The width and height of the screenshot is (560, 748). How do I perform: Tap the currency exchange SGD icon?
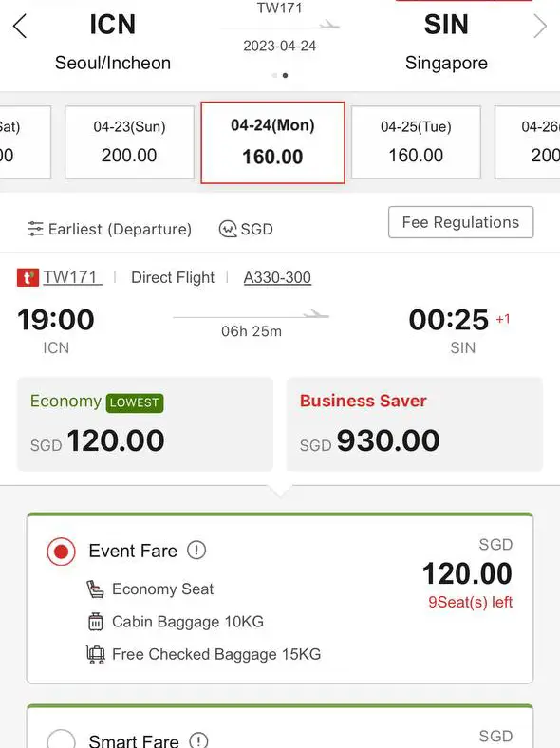click(228, 229)
